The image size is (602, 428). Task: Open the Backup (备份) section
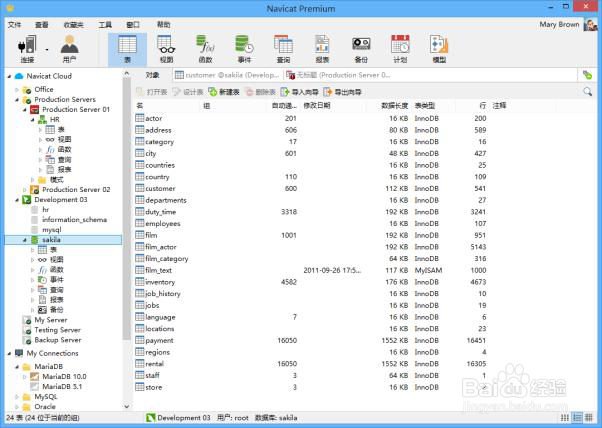coord(361,49)
